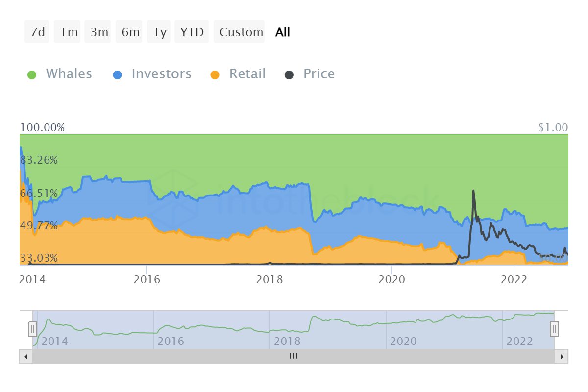Choose the 6m time range
588x392 pixels.
130,32
